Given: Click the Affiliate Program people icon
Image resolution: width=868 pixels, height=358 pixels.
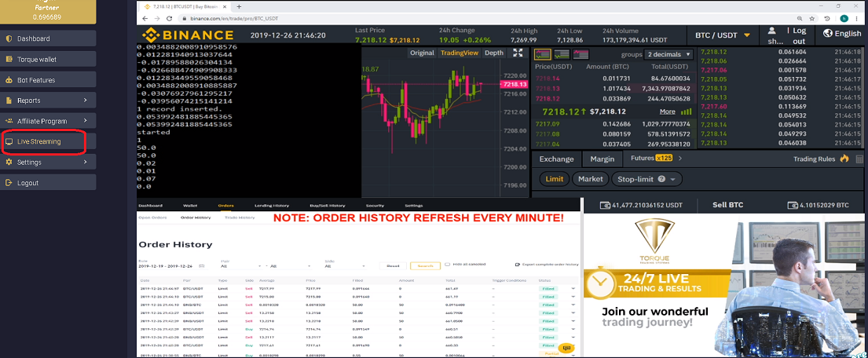Looking at the screenshot, I should coord(9,121).
